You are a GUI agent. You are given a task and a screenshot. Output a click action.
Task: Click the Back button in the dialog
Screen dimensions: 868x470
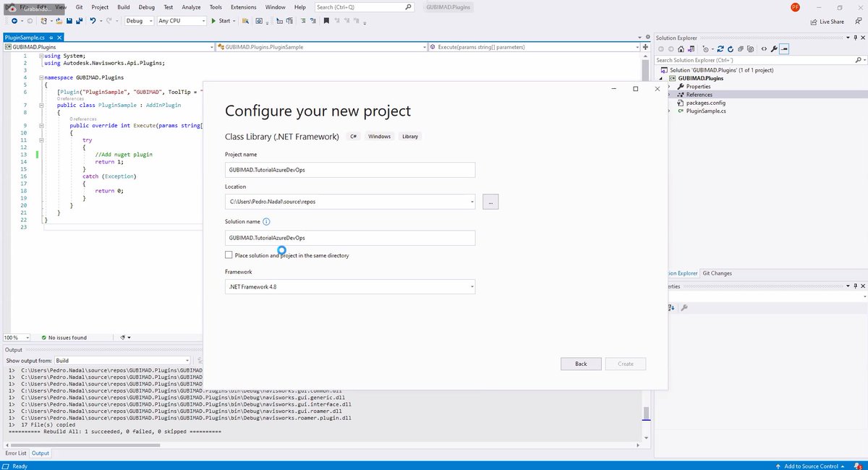(581, 364)
